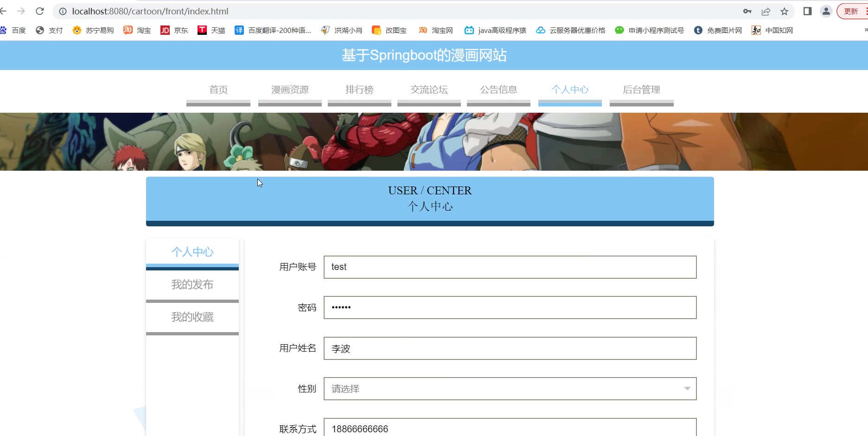This screenshot has height=436, width=868.
Task: Select 个人中心 in left sidebar
Action: (192, 252)
